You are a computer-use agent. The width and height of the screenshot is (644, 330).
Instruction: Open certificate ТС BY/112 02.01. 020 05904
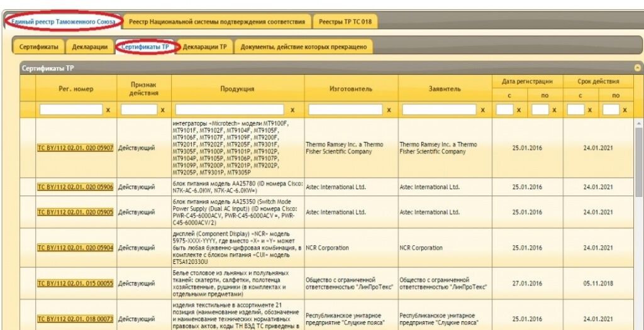click(x=75, y=248)
